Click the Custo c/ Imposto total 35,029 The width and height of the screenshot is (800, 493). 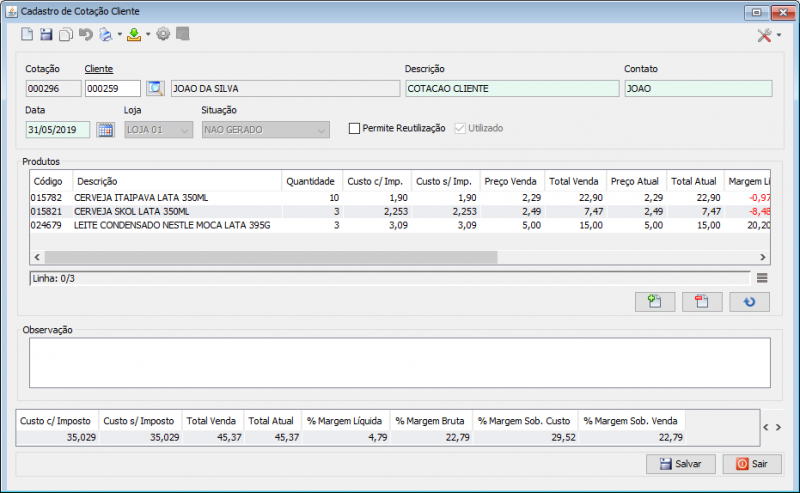pos(81,437)
